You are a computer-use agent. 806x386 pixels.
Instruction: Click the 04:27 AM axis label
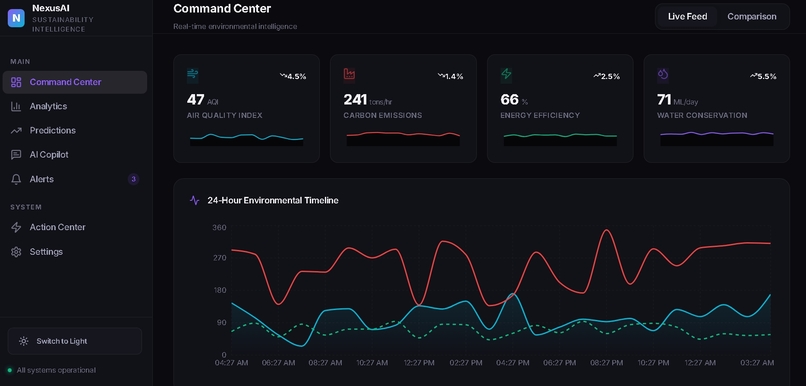(x=231, y=363)
